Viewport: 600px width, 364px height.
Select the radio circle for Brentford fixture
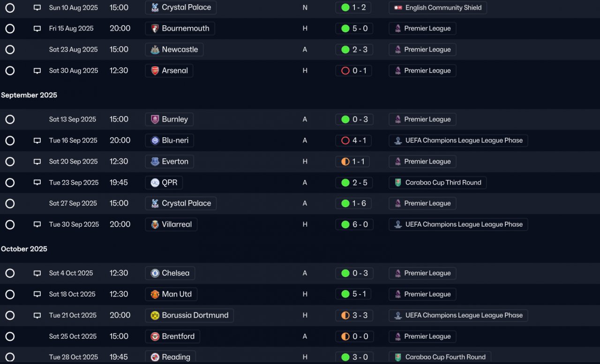(x=10, y=336)
